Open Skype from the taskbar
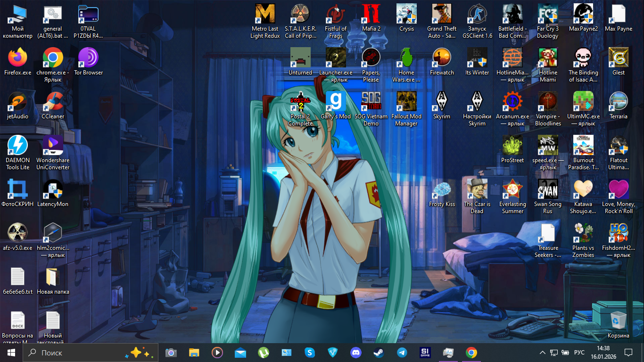The image size is (644, 362). 310,353
